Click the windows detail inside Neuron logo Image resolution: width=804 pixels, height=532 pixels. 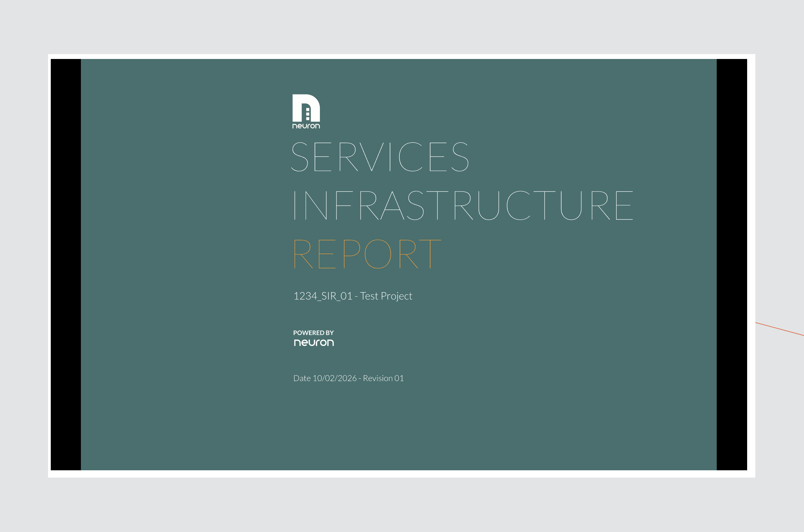tap(307, 114)
